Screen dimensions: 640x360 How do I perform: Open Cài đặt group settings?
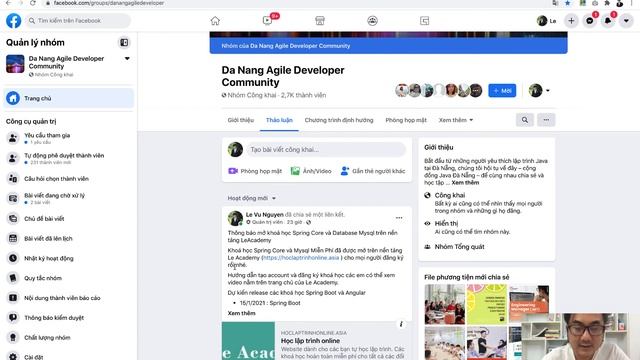pos(69,356)
